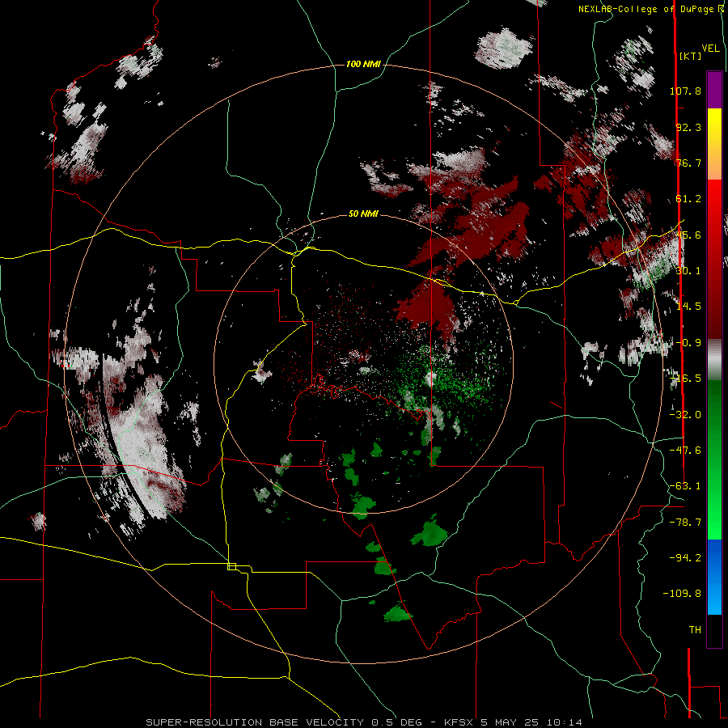Click the 50 NMI range ring label
Image resolution: width=728 pixels, height=728 pixels.
click(x=363, y=214)
